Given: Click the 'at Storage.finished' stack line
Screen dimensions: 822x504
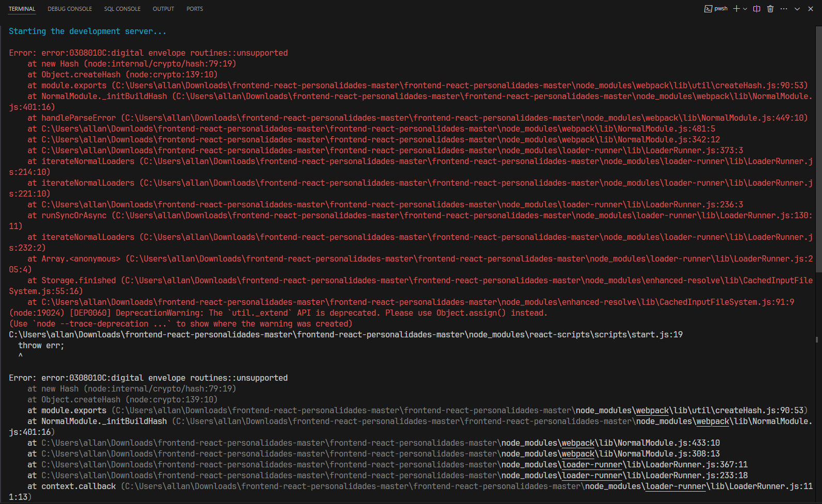Looking at the screenshot, I should click(410, 286).
